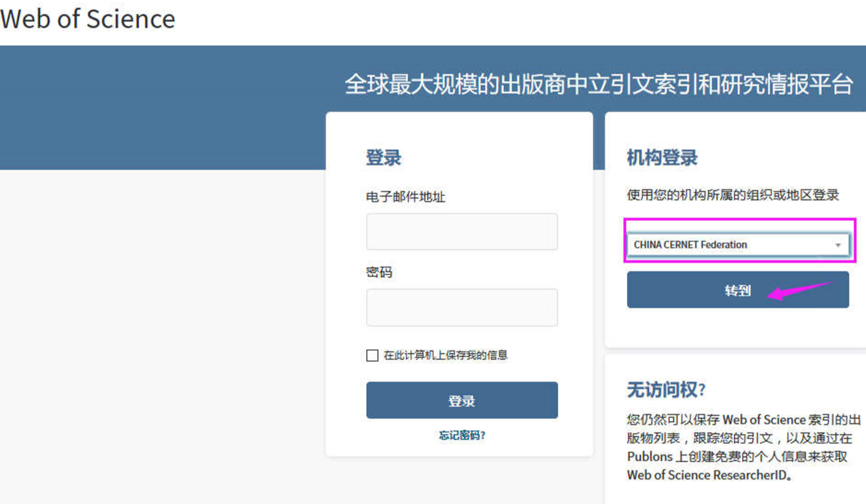Focus the 密码 password input field
Screen dimensions: 866x504
click(x=462, y=307)
